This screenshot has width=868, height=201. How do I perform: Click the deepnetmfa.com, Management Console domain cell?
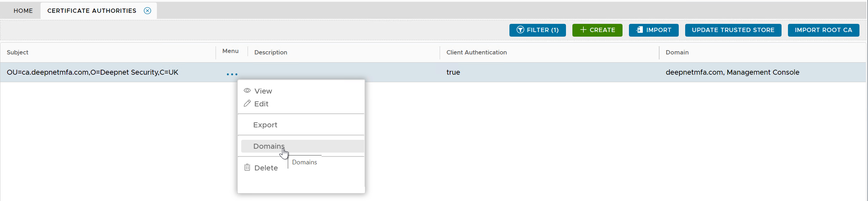732,72
